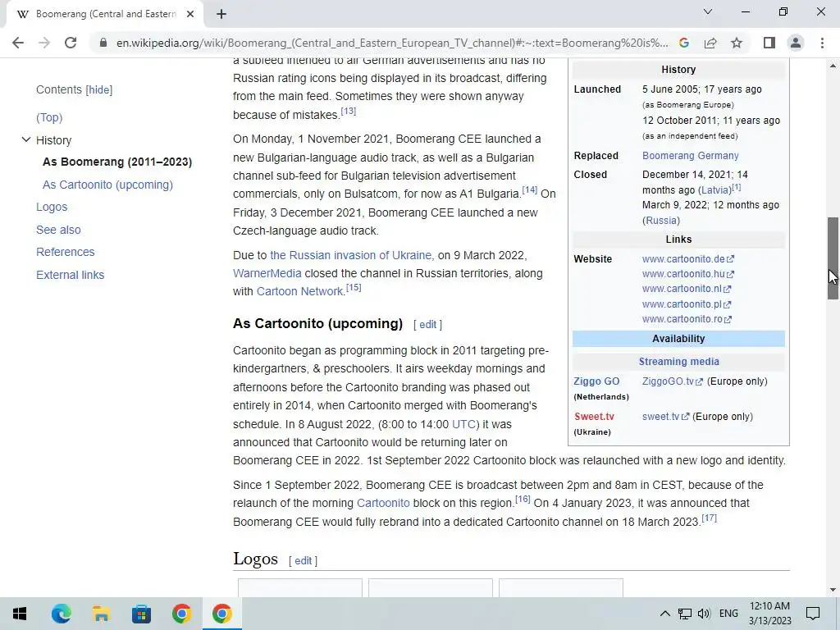Screen dimensions: 840x630
Task: Open browser side panel
Action: tap(769, 43)
